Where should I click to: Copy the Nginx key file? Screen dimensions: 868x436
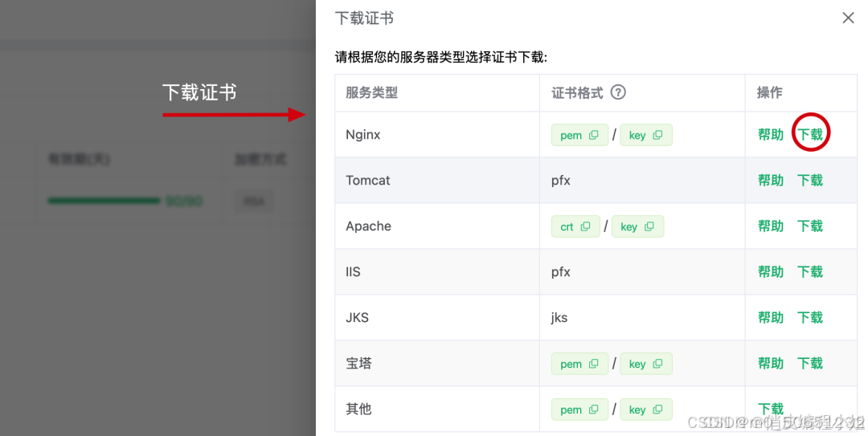(646, 135)
